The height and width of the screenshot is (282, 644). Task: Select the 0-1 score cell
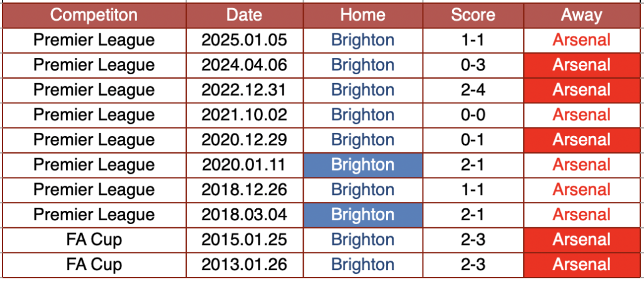coord(473,140)
